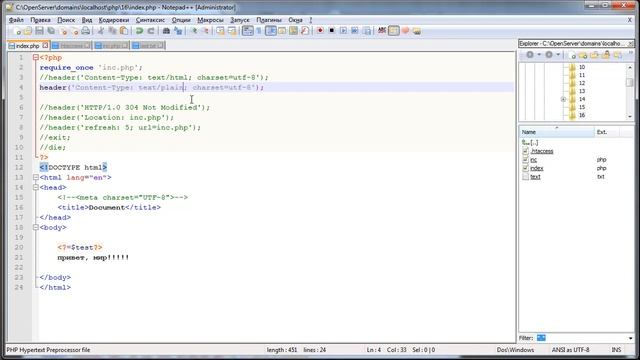Click the ABC spell-check toolbar icon

click(x=382, y=31)
